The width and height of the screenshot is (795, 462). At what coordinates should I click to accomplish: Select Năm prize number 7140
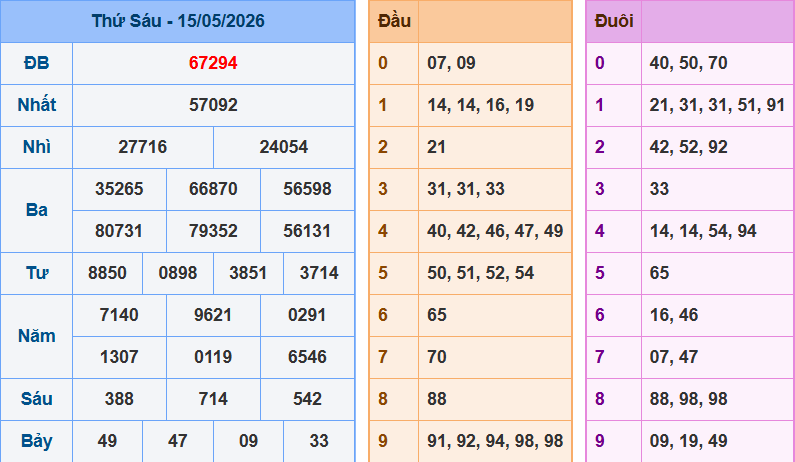(x=119, y=315)
